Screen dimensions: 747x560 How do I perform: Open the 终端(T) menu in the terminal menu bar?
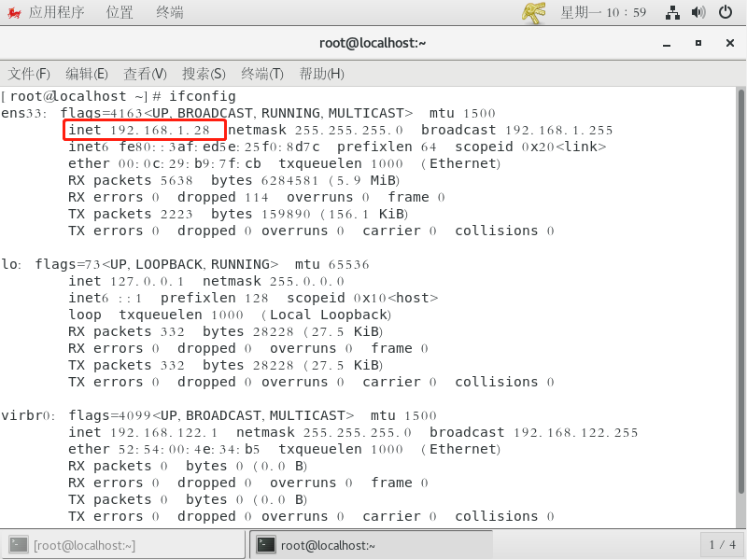pyautogui.click(x=262, y=74)
